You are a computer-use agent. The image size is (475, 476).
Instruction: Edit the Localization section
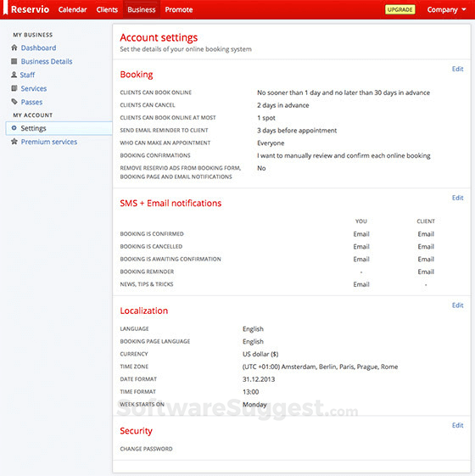pos(457,305)
